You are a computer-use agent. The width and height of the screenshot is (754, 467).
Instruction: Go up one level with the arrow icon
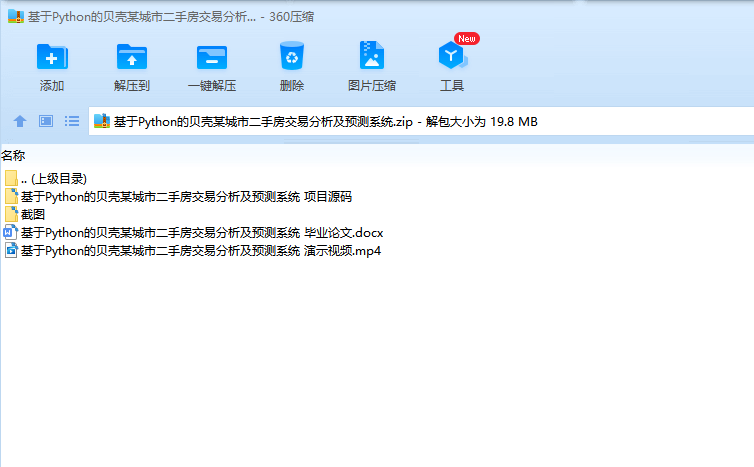pyautogui.click(x=20, y=121)
